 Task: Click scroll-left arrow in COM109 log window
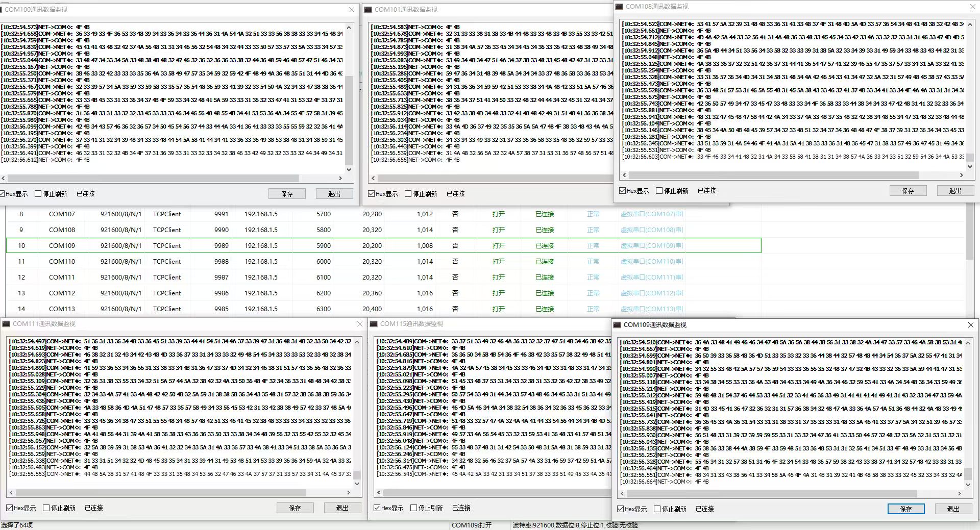pos(622,494)
